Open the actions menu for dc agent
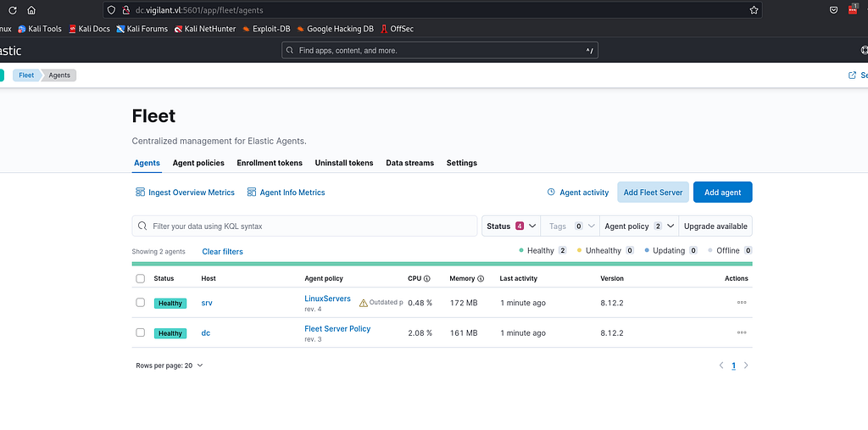The width and height of the screenshot is (868, 430). tap(742, 332)
